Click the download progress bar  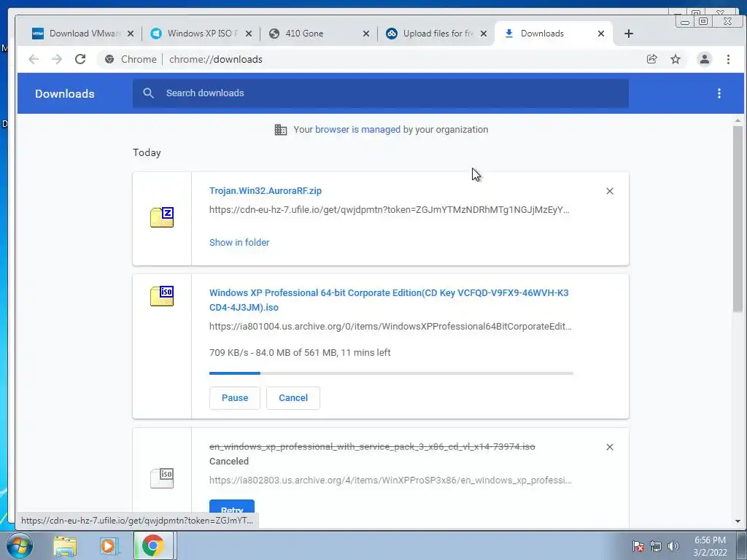391,373
